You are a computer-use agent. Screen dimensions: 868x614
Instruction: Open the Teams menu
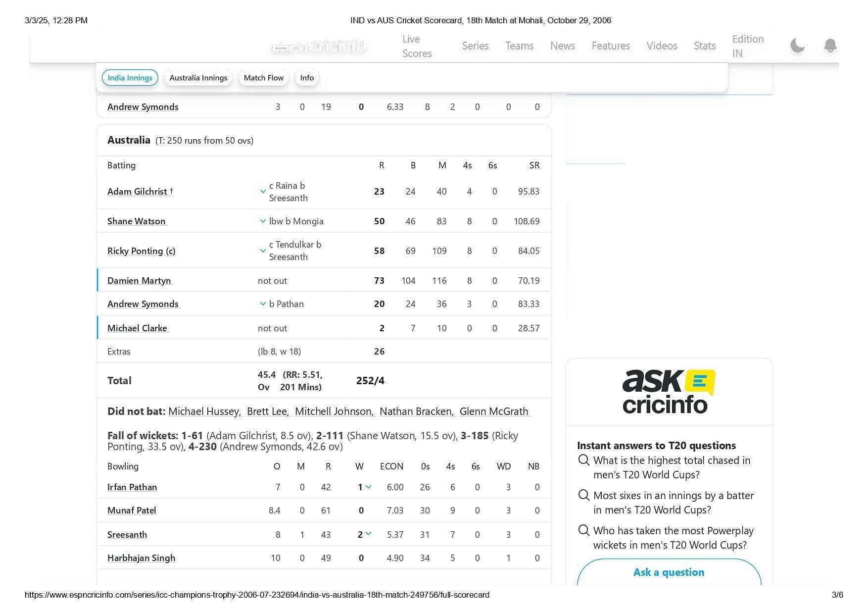click(519, 46)
